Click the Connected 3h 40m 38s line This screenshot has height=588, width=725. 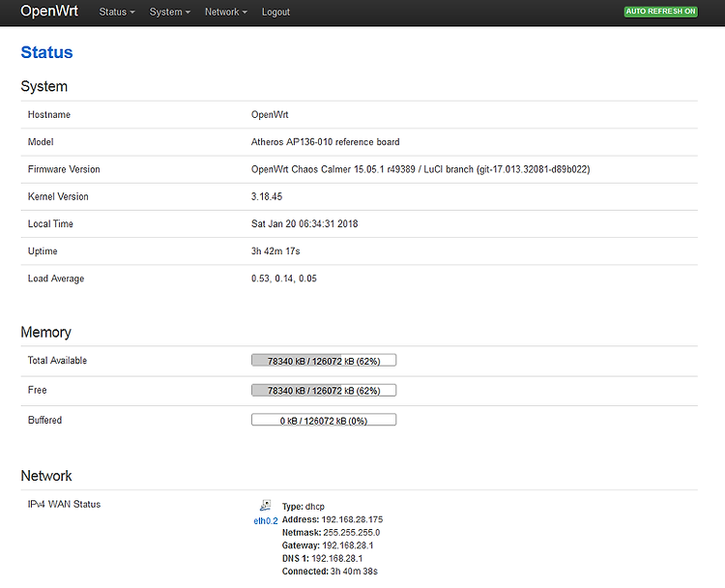point(331,572)
